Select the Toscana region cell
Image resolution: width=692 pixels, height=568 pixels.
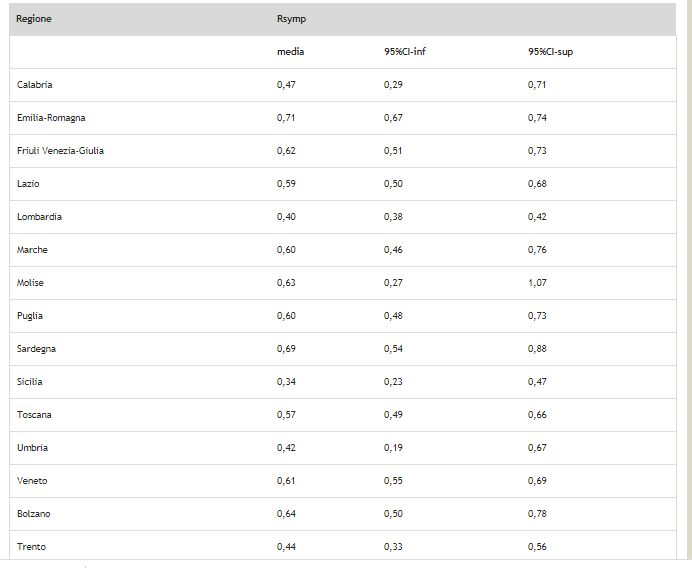(x=34, y=415)
